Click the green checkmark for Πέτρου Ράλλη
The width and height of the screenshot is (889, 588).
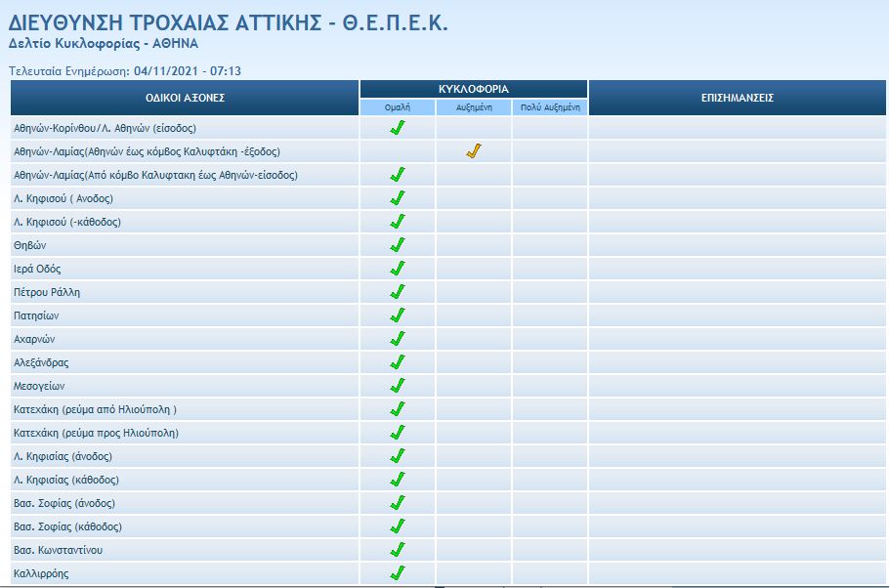pos(397,292)
